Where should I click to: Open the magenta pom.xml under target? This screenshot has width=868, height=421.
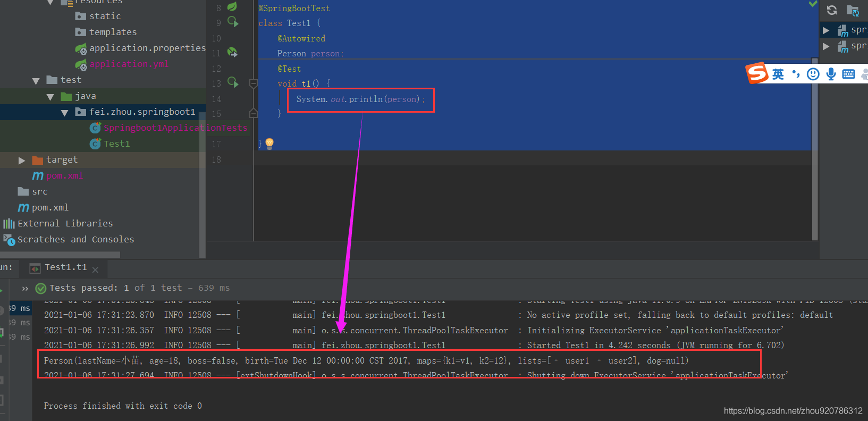(64, 175)
